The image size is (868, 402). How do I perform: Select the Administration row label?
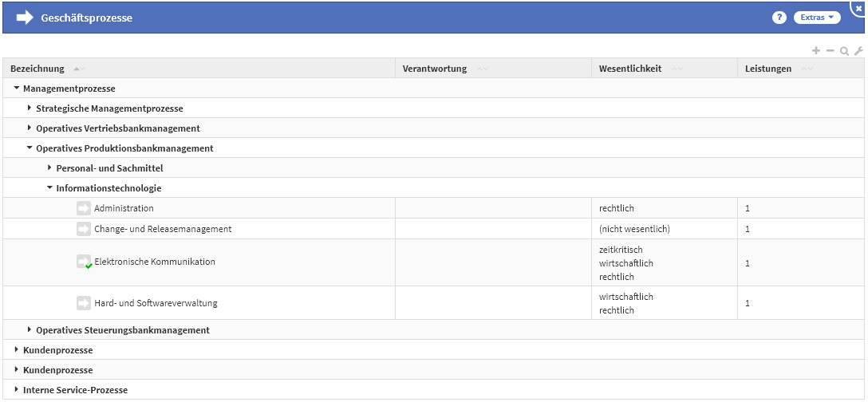pyautogui.click(x=124, y=208)
